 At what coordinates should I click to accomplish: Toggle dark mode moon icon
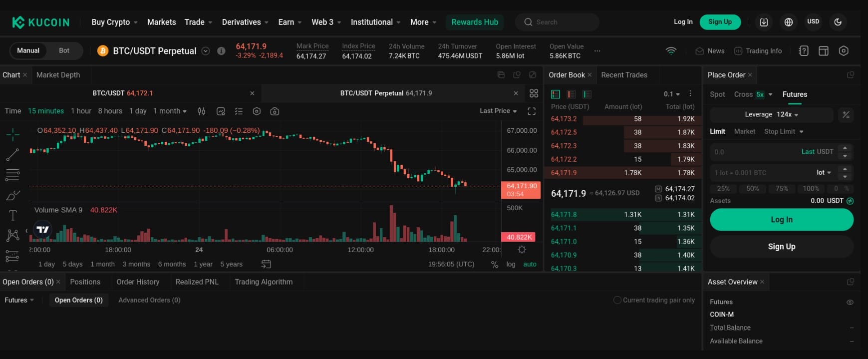click(838, 22)
